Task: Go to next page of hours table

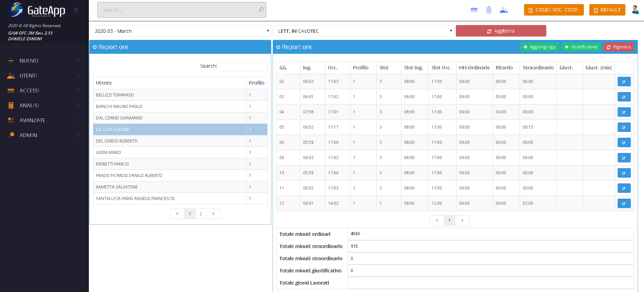Action: (462, 221)
